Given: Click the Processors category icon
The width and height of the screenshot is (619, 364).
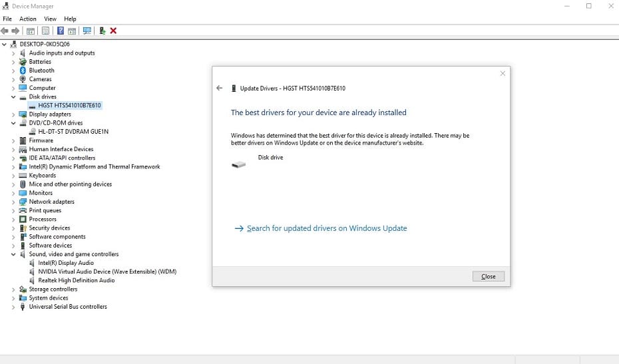Looking at the screenshot, I should pos(23,219).
